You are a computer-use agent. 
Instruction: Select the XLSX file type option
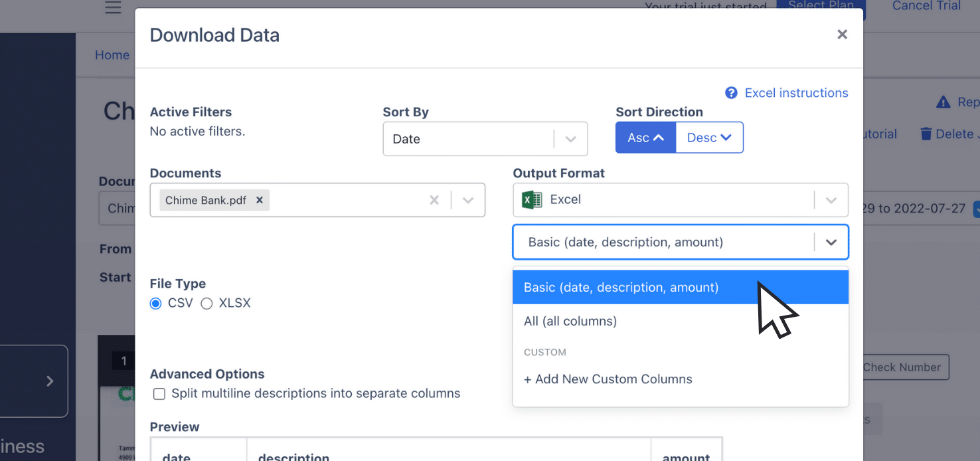(x=206, y=303)
